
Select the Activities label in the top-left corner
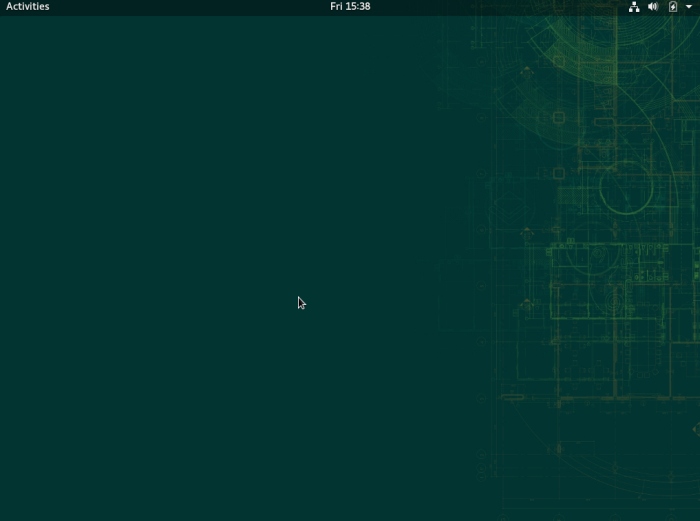[27, 6]
